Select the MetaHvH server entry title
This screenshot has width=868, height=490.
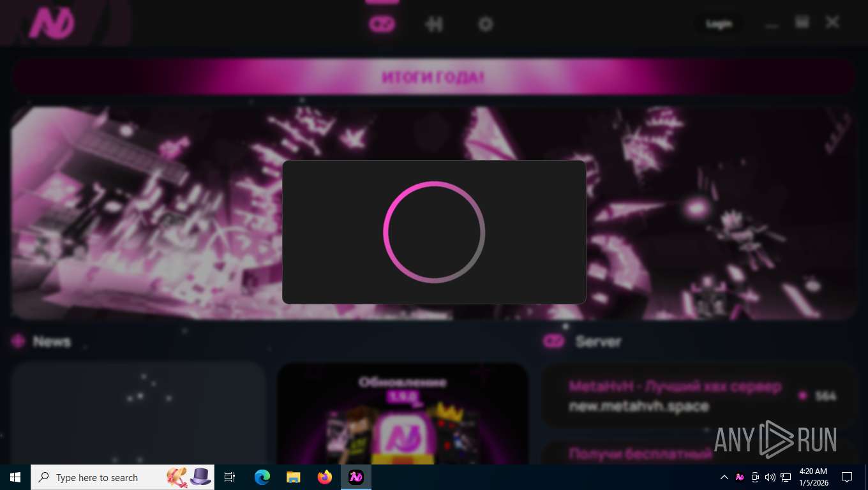675,387
